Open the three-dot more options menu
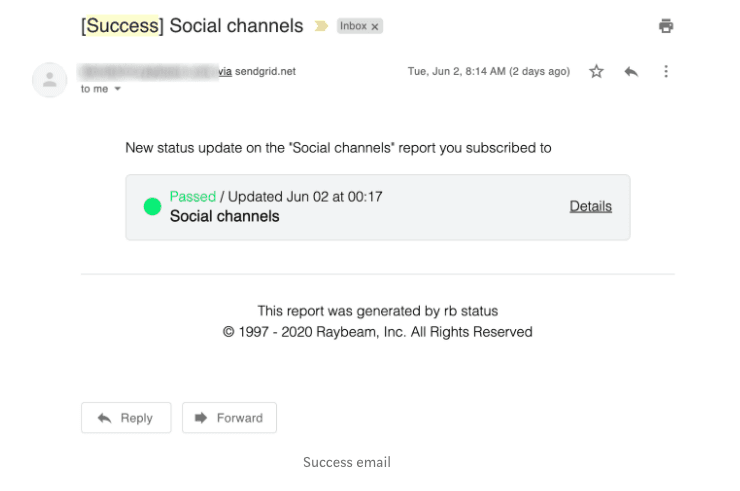Screen dimensions: 740x491 point(666,72)
